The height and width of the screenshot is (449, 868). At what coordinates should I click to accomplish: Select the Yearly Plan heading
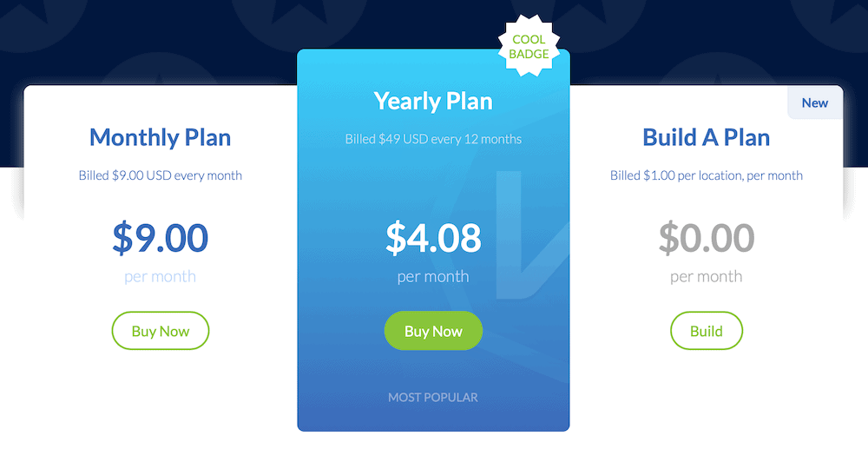(433, 101)
